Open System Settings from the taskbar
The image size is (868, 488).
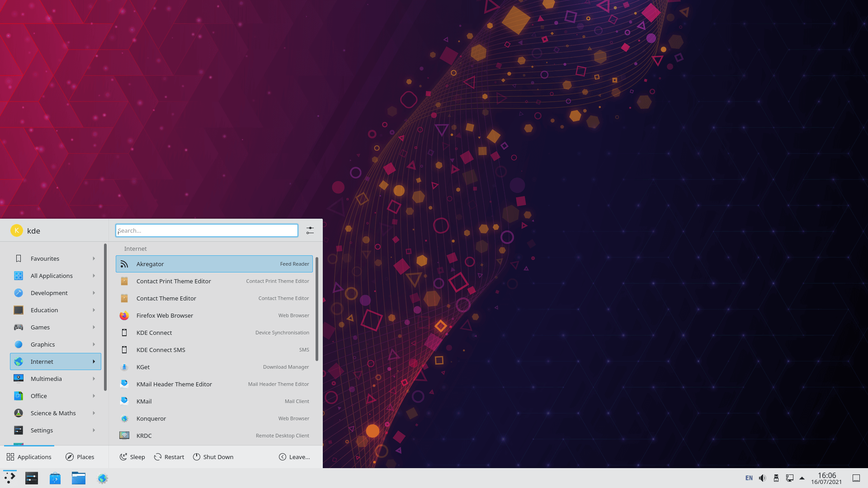coord(32,478)
